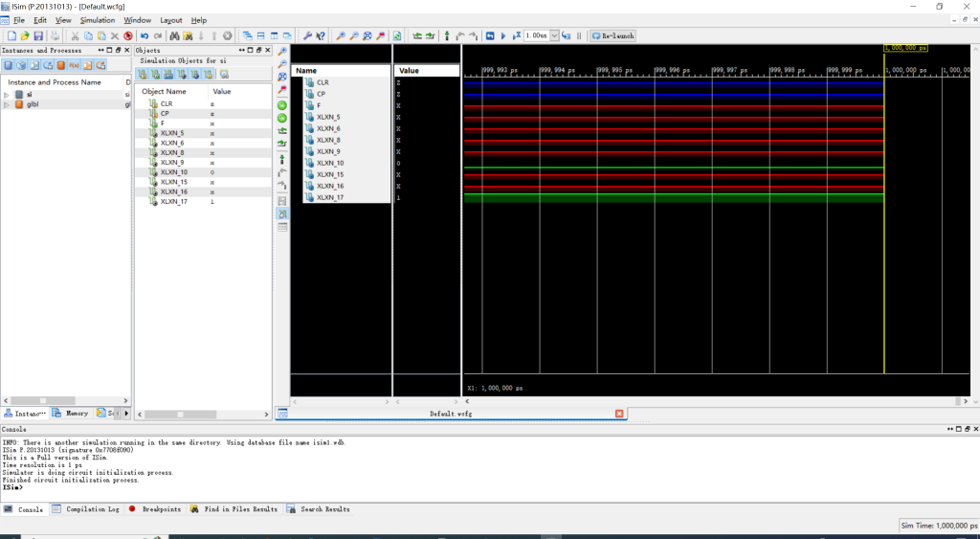Click the Cut scissors icon in the toolbar
Image resolution: width=980 pixels, height=539 pixels.
[x=73, y=35]
